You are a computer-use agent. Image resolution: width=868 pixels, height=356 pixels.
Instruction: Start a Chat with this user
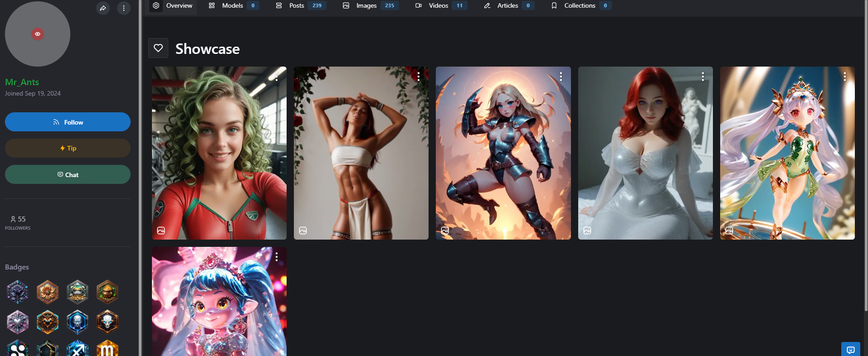[x=68, y=174]
